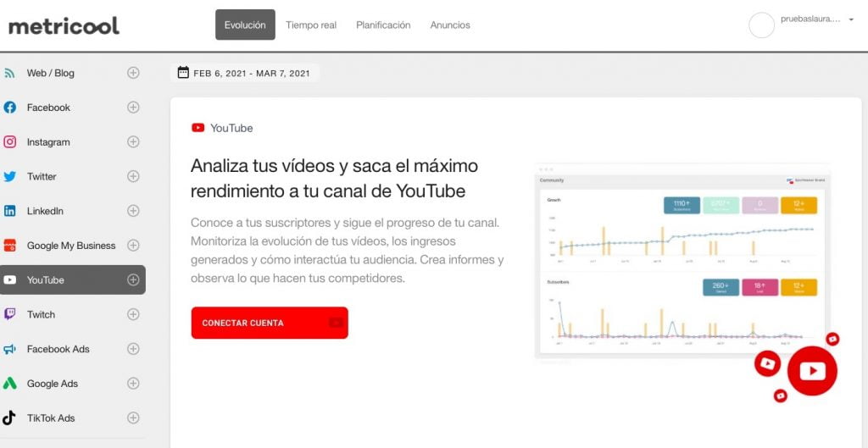Add Facebook account via plus icon
This screenshot has width=868, height=448.
[x=133, y=108]
